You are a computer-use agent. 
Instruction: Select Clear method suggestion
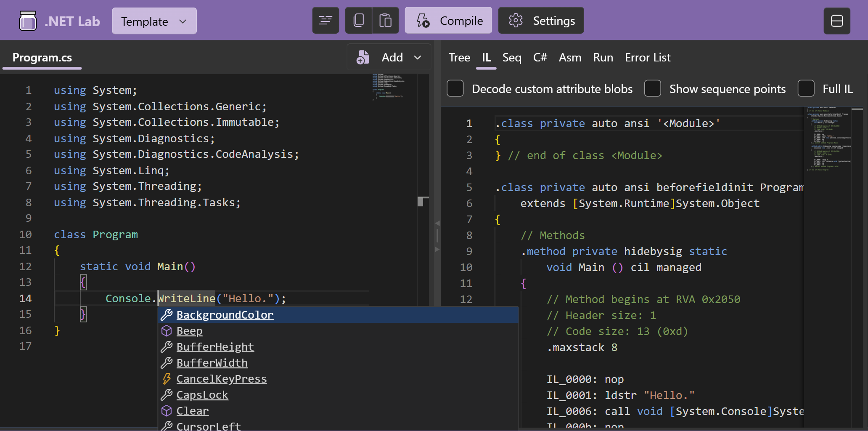point(338,411)
